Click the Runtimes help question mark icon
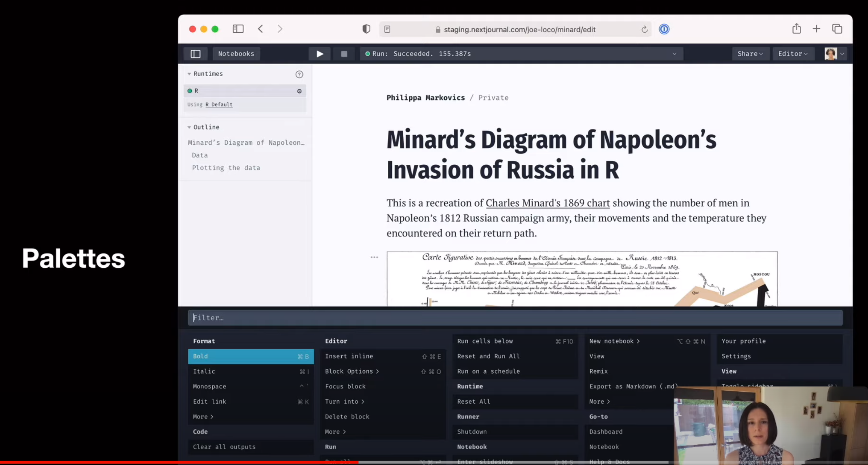The height and width of the screenshot is (465, 868). (299, 74)
